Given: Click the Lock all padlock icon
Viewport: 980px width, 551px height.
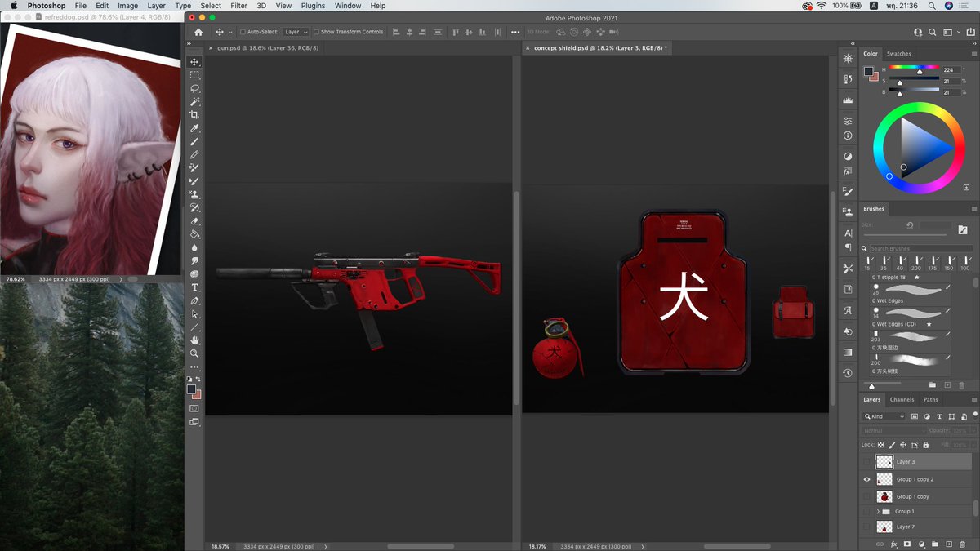Looking at the screenshot, I should 925,445.
